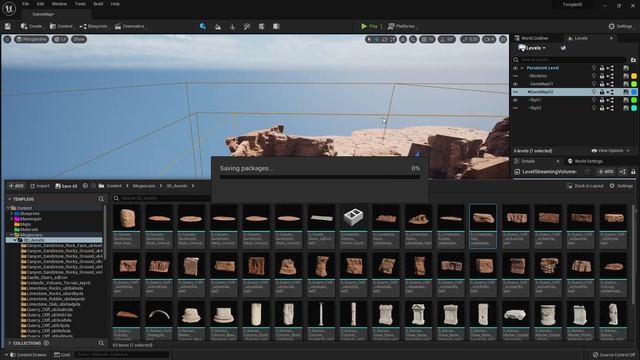The width and height of the screenshot is (640, 360).
Task: Hide the GameMap01 level
Action: pos(516,84)
